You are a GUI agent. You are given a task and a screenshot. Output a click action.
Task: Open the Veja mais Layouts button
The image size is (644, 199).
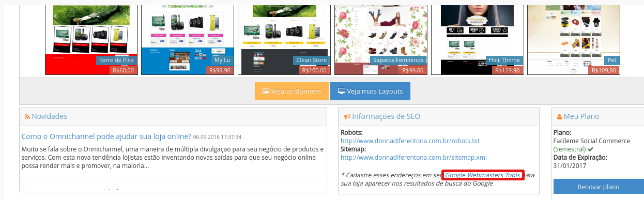tap(370, 91)
